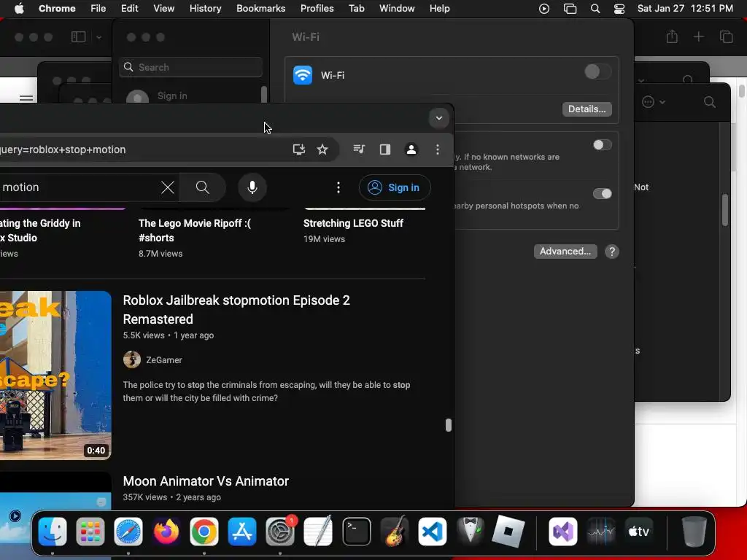Open the History menu
The height and width of the screenshot is (560, 747).
(205, 9)
